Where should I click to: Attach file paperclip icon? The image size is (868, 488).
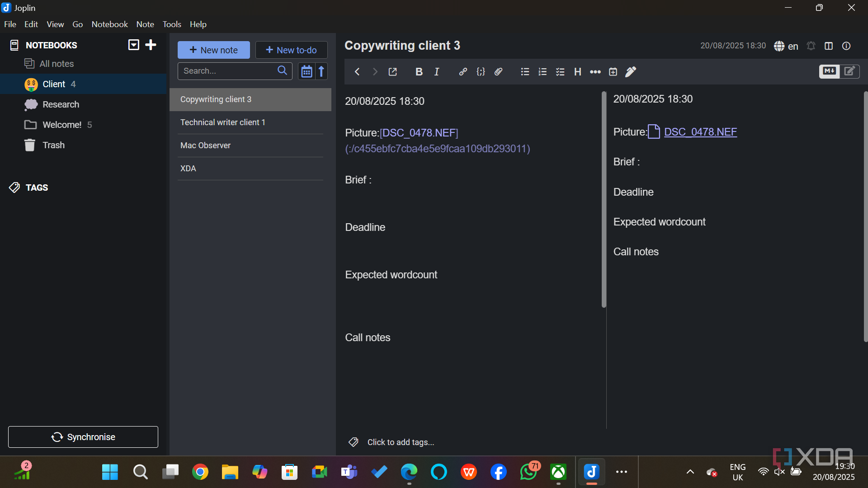click(x=498, y=72)
